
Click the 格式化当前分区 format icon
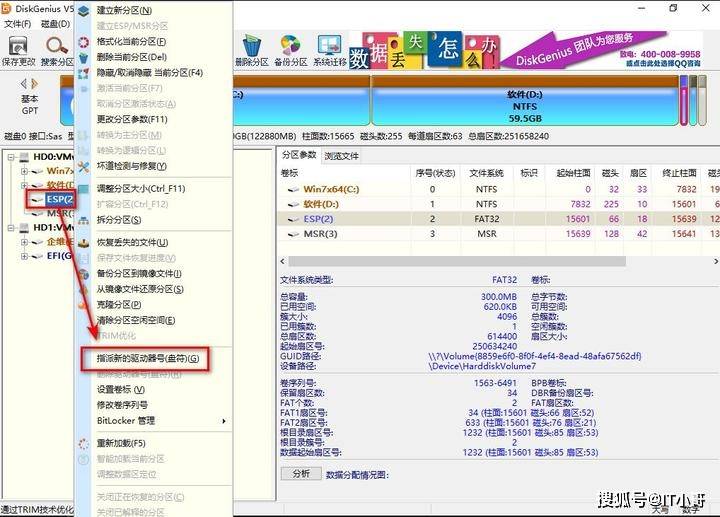tap(84, 42)
